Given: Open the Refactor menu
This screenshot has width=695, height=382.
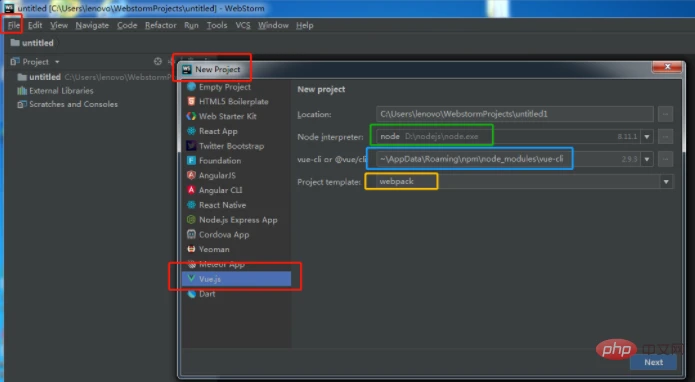Looking at the screenshot, I should point(160,25).
